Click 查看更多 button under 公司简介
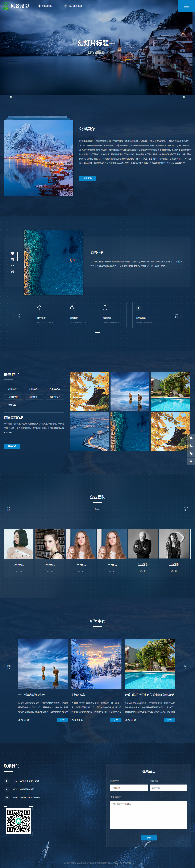This screenshot has width=195, height=868. click(x=87, y=178)
